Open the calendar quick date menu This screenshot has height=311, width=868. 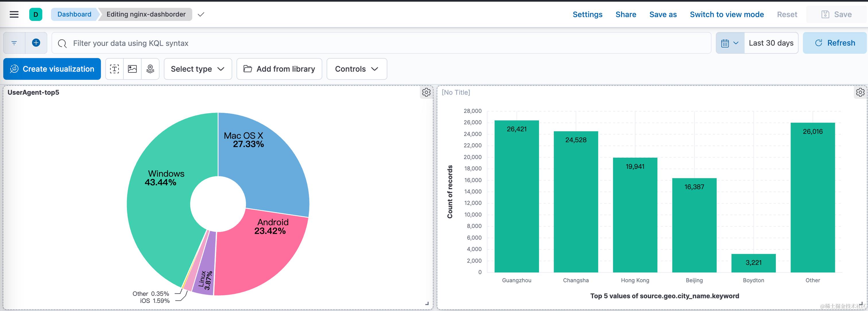[730, 43]
